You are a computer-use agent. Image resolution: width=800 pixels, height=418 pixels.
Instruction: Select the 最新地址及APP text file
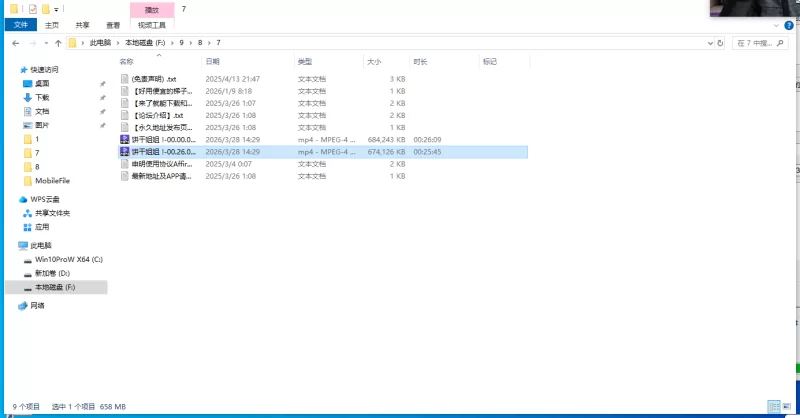tap(323, 177)
